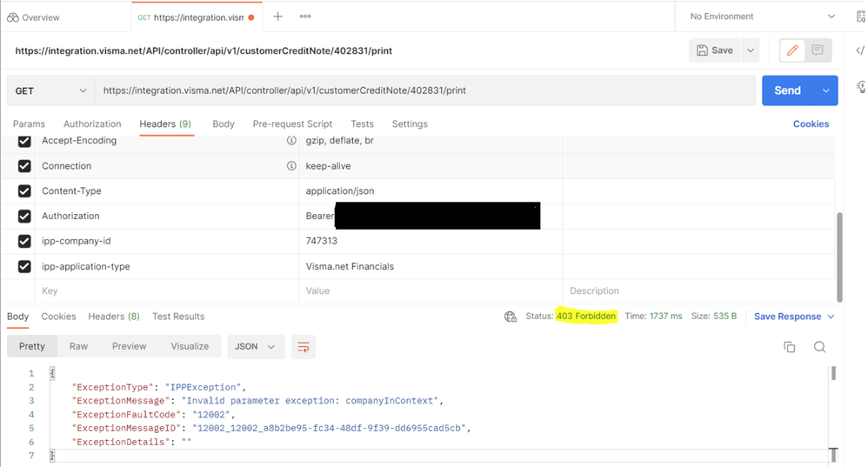Open a new request tab with plus icon

tap(278, 17)
